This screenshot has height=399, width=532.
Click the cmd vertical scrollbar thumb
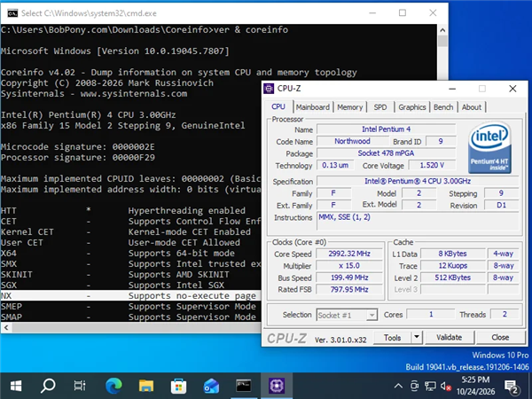pos(442,42)
